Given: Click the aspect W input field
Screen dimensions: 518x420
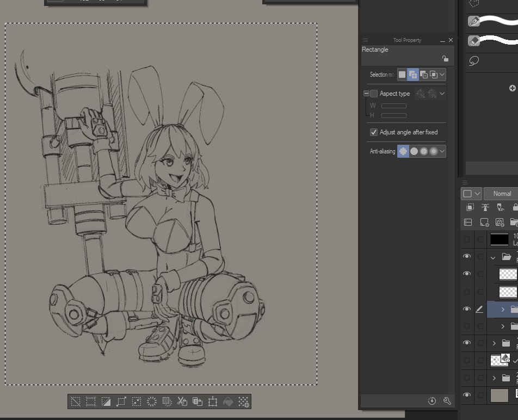Looking at the screenshot, I should pyautogui.click(x=394, y=106).
